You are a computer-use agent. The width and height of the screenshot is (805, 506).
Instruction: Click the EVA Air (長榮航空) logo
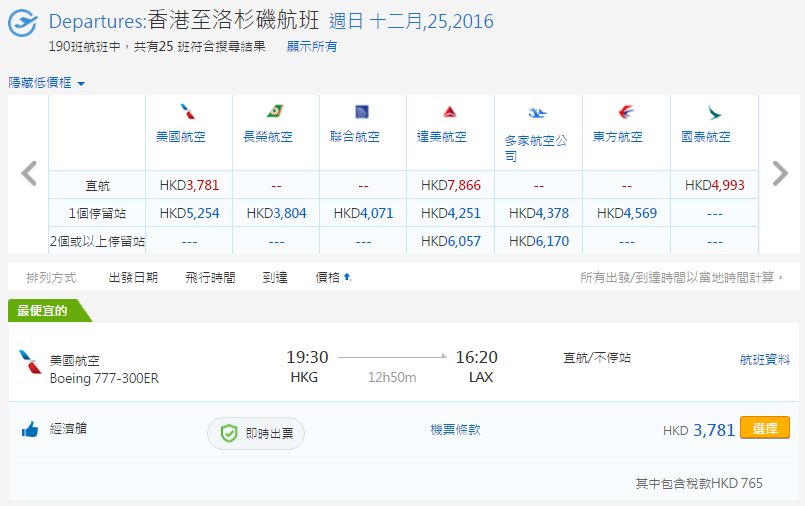[x=275, y=111]
